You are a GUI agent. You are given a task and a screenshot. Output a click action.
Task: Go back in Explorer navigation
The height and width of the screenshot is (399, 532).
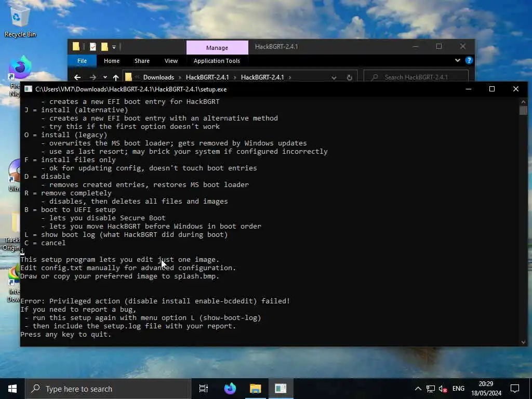coord(77,77)
